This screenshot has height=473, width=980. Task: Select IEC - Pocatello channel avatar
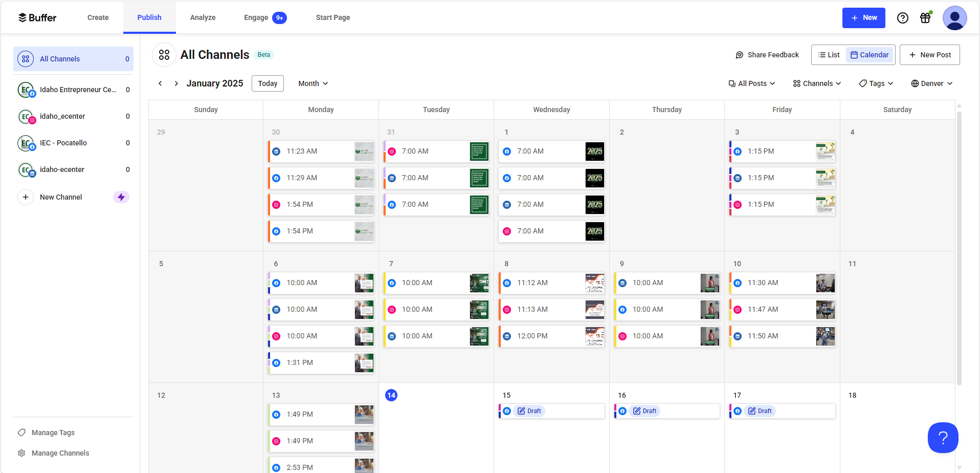coord(26,143)
